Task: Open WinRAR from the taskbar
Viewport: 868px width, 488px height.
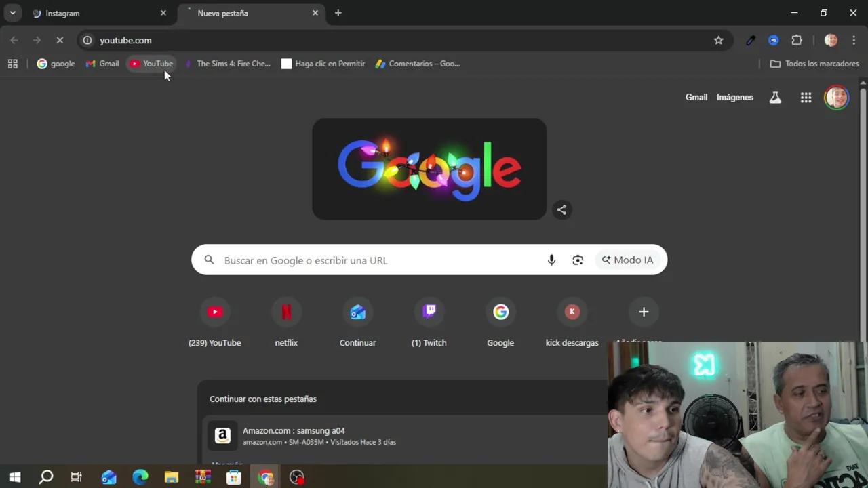Action: (203, 477)
